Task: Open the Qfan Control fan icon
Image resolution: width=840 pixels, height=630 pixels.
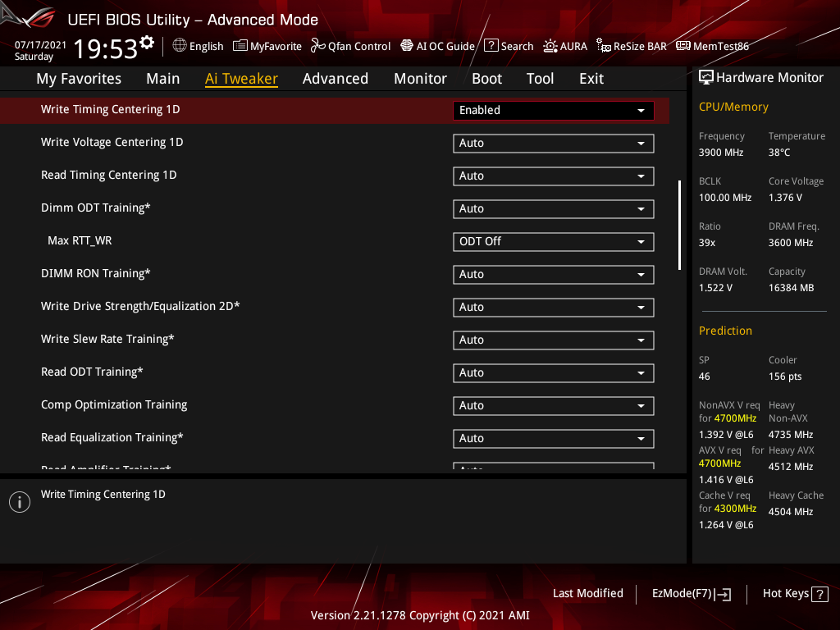Action: (317, 46)
